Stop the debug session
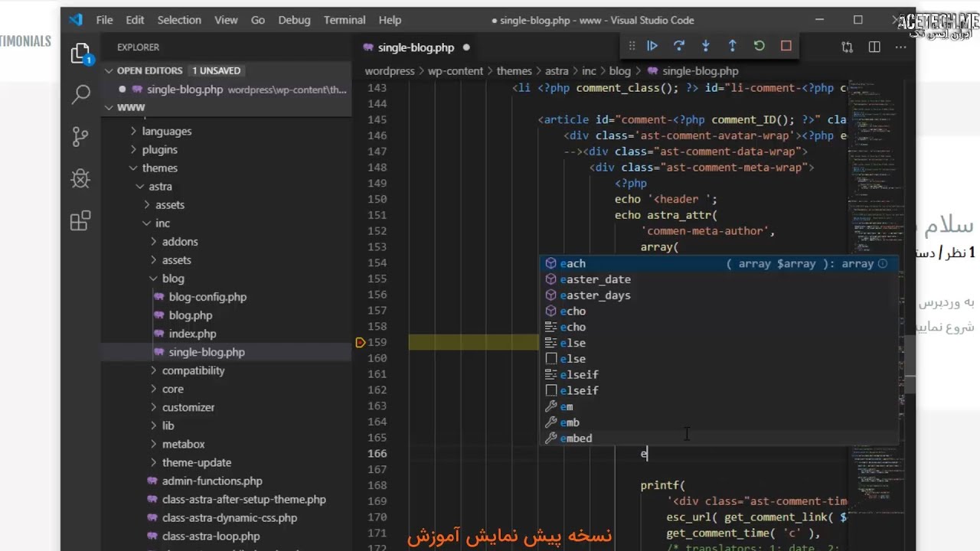This screenshot has width=980, height=551. pyautogui.click(x=786, y=46)
